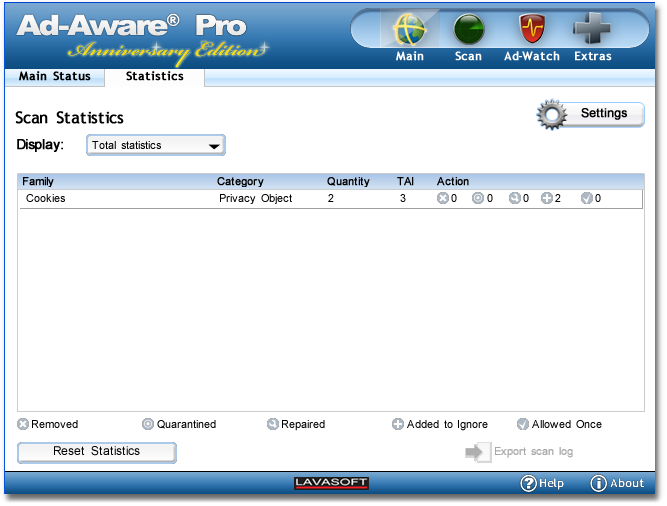Click the Repaired legend icon
The width and height of the screenshot is (667, 506).
272,424
